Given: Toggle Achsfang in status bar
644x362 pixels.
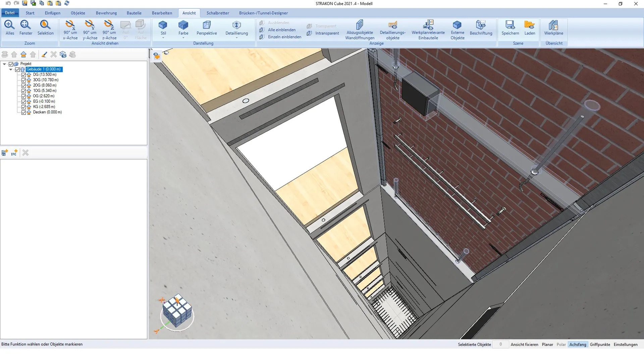Looking at the screenshot, I should point(578,344).
